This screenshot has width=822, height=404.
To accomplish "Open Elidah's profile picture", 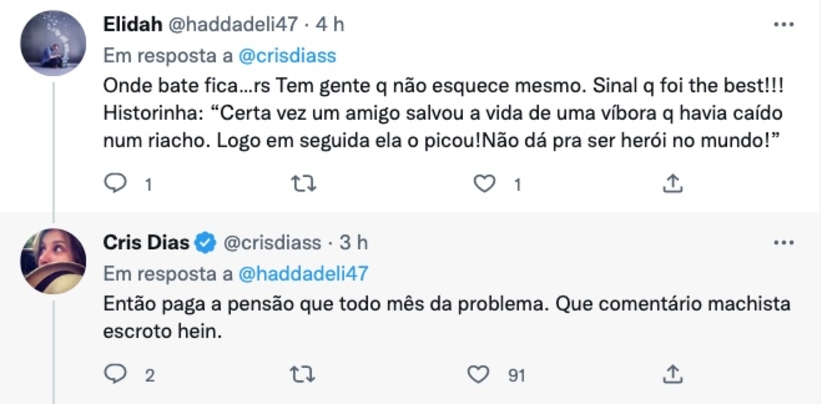I will [52, 44].
